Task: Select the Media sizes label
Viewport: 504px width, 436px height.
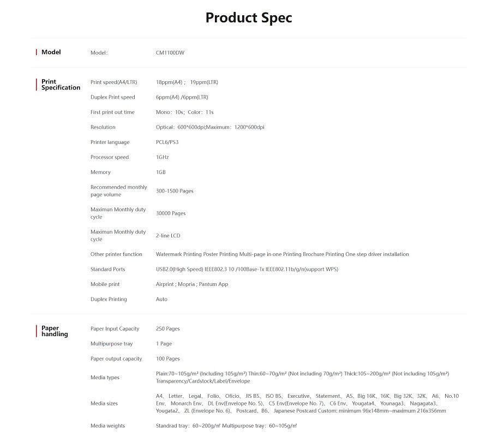Action: [x=104, y=404]
